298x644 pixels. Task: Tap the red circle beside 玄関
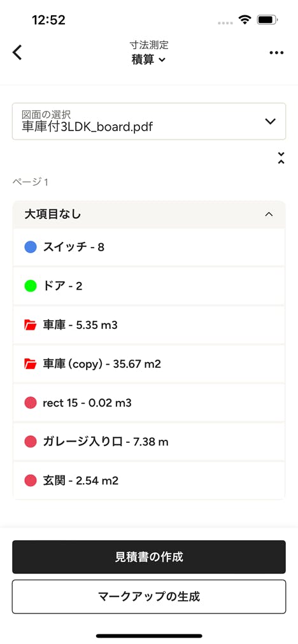click(x=31, y=480)
